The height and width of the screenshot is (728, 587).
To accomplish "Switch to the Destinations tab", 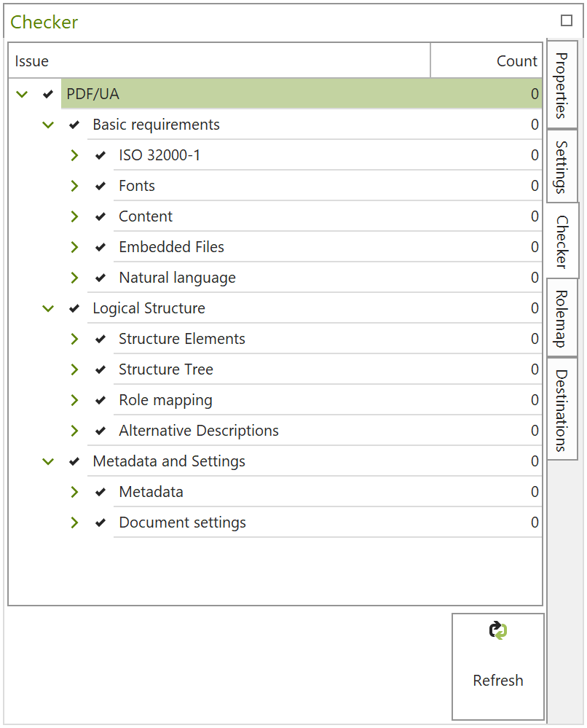I will pyautogui.click(x=560, y=410).
